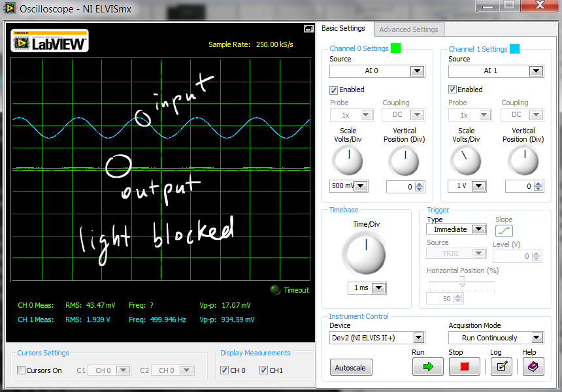Click the Horizontal Position 50 field
Image resolution: width=562 pixels, height=392 pixels.
point(439,298)
